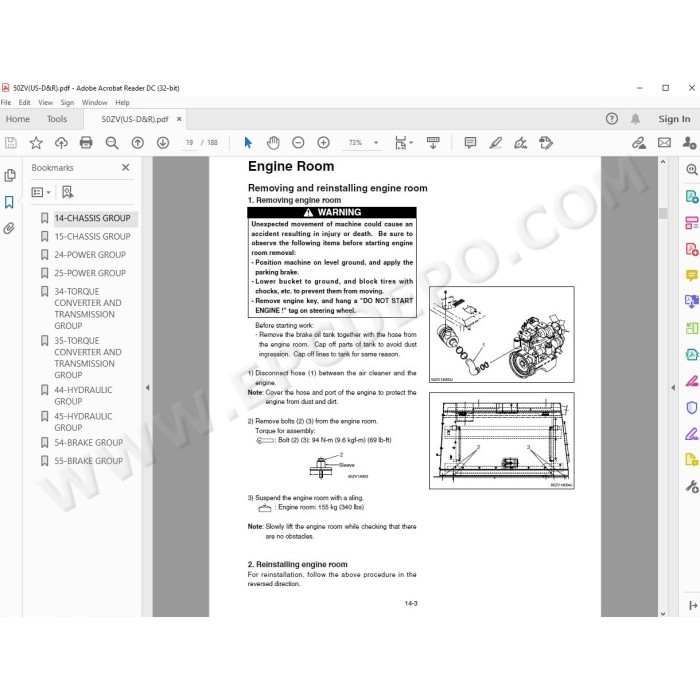
Task: Close the 50ZV(US-D&R).pdf tab
Action: click(x=179, y=119)
